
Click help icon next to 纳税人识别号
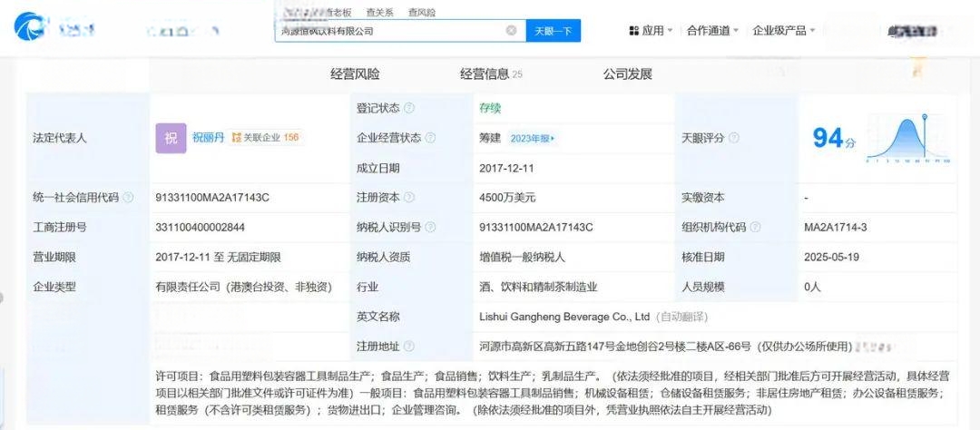pos(430,228)
